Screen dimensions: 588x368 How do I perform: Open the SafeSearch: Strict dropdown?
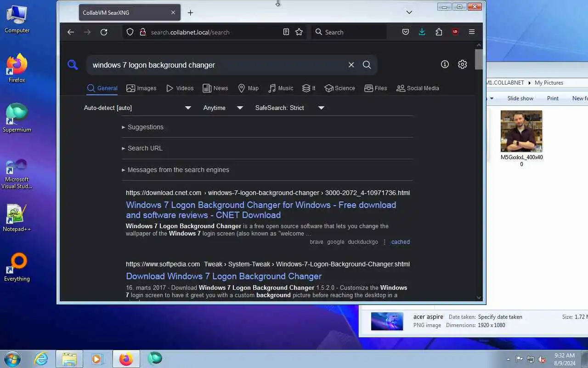(290, 108)
